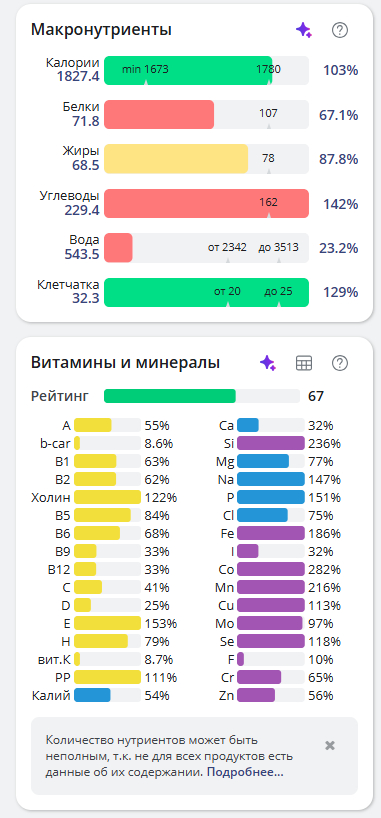Dismiss the incomplete nutrients notice
Screen dimensions: 381x818
(330, 745)
